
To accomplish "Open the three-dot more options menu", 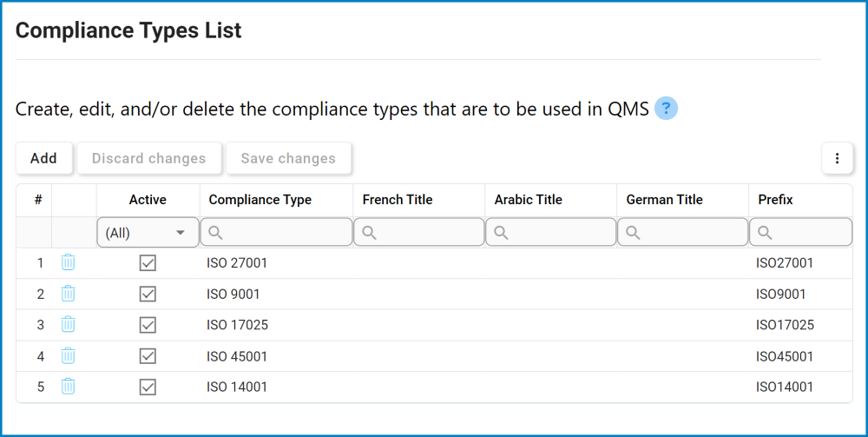I will (837, 158).
